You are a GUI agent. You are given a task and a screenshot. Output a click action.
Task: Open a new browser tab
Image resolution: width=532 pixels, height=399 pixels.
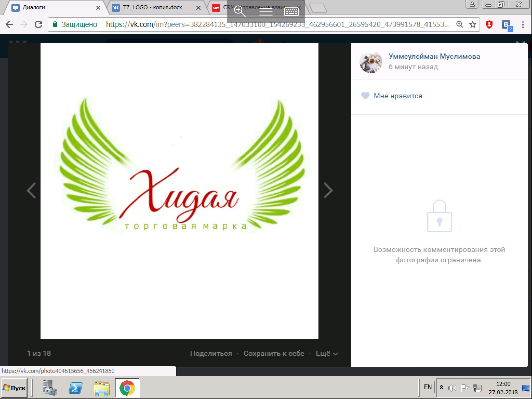[318, 8]
